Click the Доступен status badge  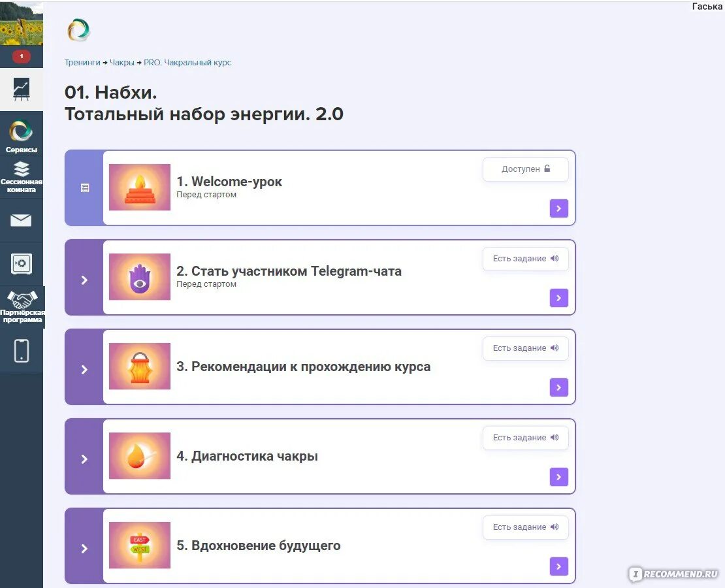(526, 169)
